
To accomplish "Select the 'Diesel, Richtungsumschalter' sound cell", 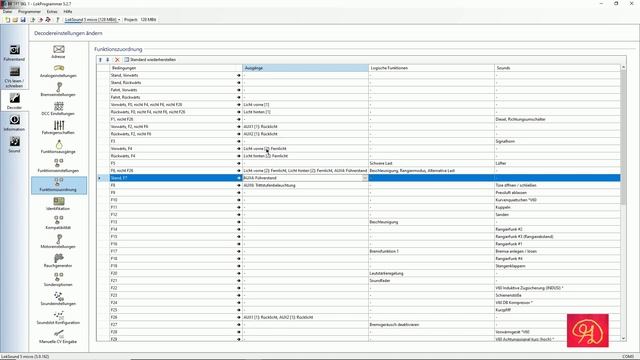I will point(557,119).
